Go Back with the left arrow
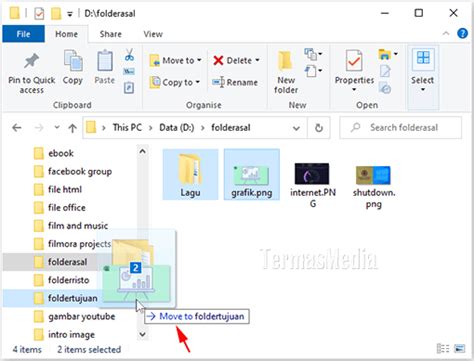 click(x=17, y=128)
